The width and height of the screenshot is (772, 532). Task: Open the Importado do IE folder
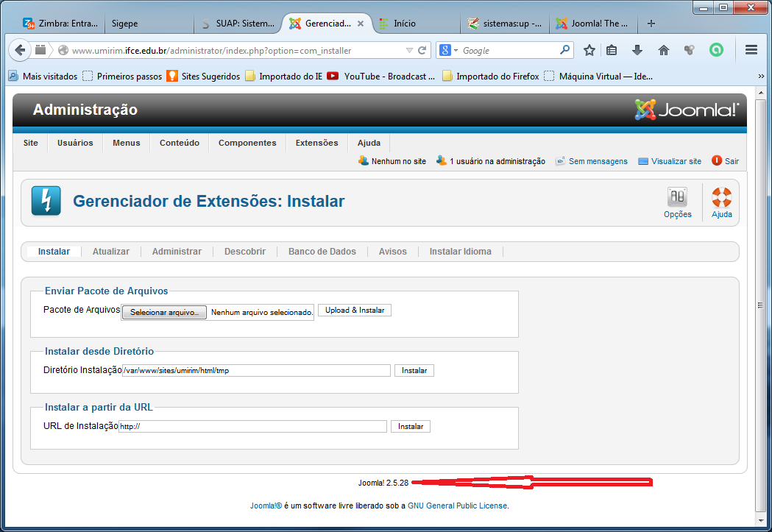click(283, 77)
